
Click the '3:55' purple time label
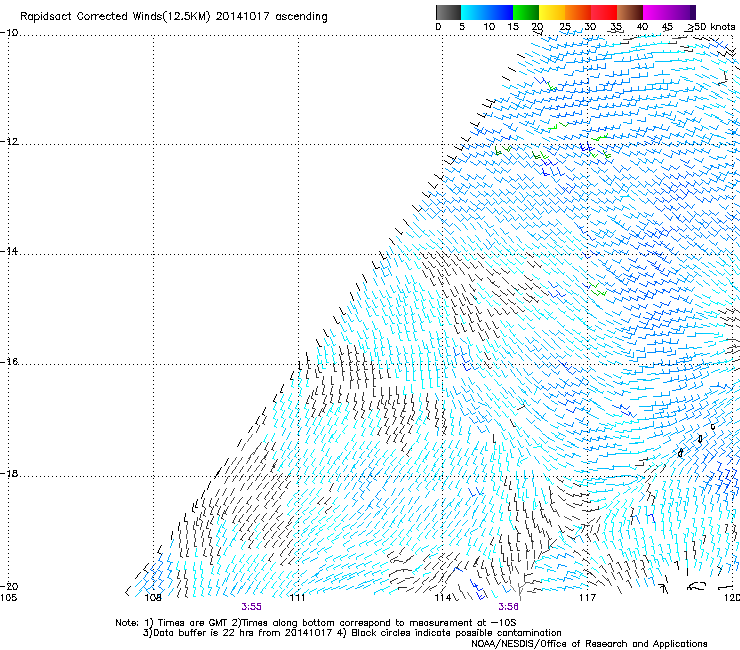click(x=251, y=607)
